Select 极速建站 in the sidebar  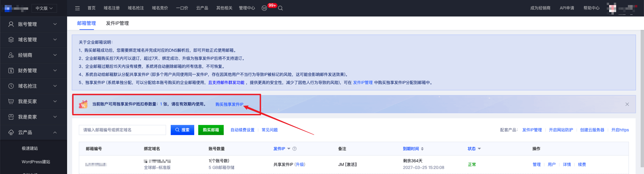tap(30, 148)
